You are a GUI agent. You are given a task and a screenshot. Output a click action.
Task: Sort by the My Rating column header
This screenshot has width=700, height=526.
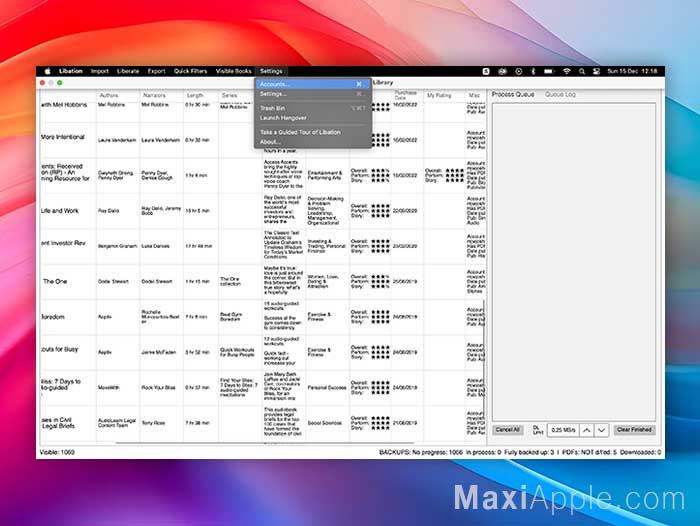point(439,95)
